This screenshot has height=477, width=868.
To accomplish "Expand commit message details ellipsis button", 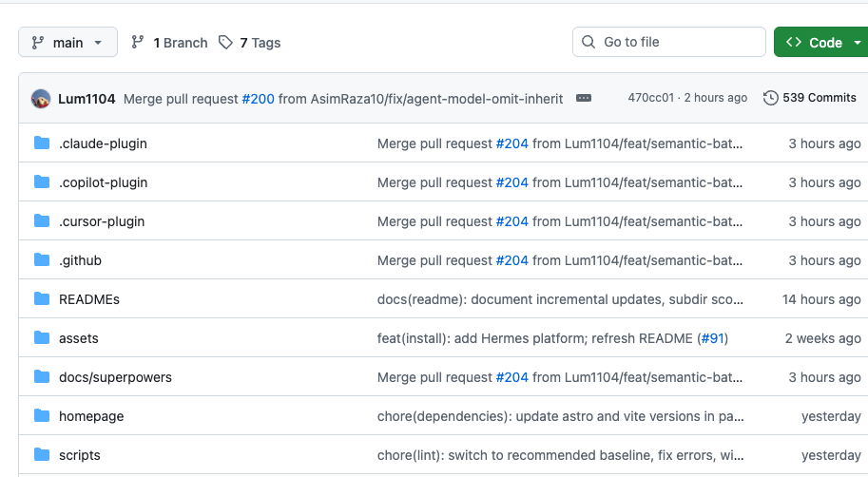I will (x=584, y=98).
